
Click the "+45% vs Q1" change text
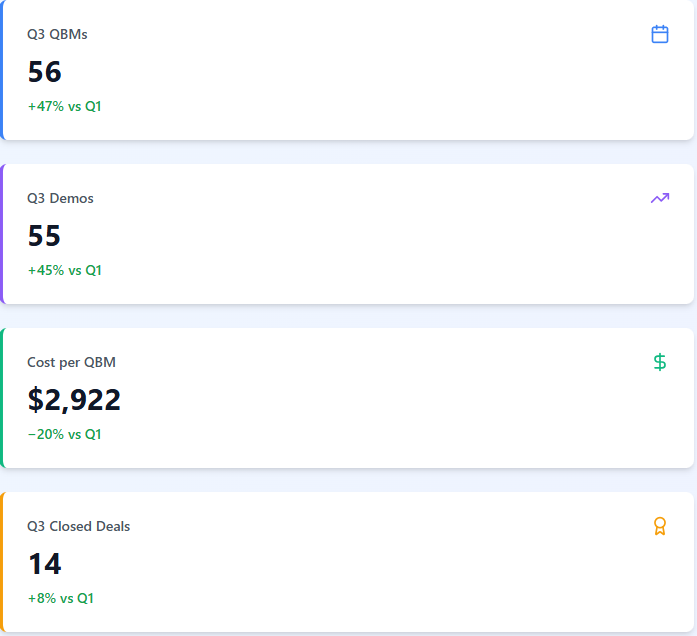pos(64,270)
